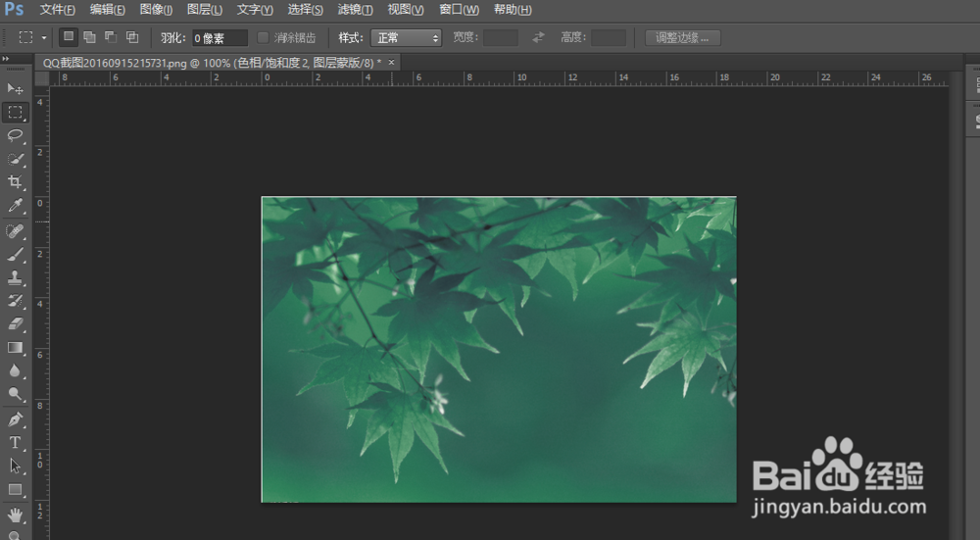
Task: Select the Move tool
Action: (x=15, y=88)
